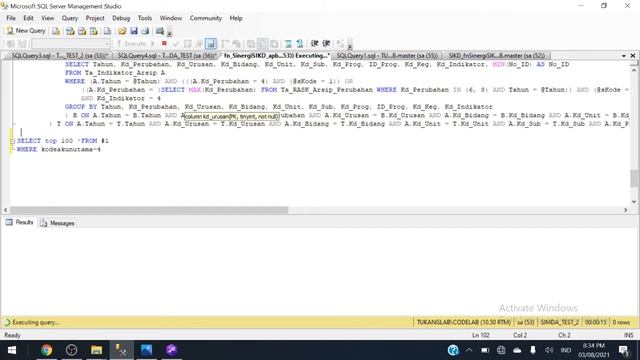This screenshot has width=640, height=360.
Task: Click the Analysis Services DMX Query icon
Action: 82,31
